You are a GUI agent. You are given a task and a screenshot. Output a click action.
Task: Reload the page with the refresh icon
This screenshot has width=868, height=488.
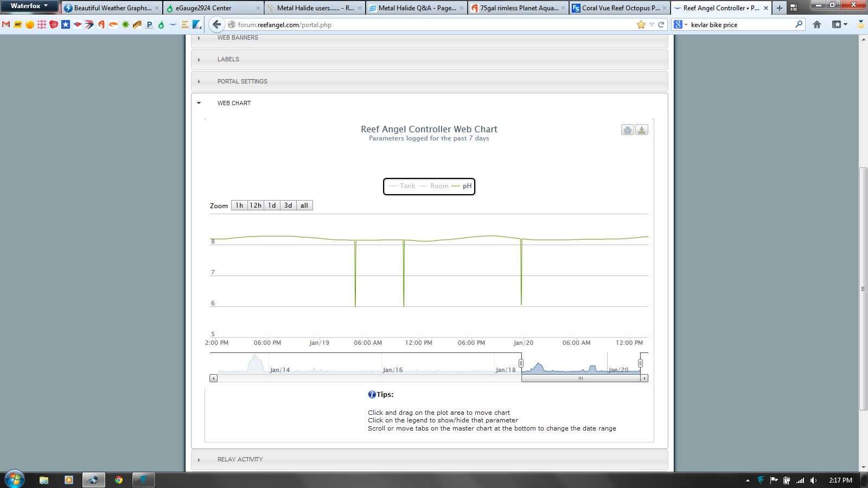(661, 24)
